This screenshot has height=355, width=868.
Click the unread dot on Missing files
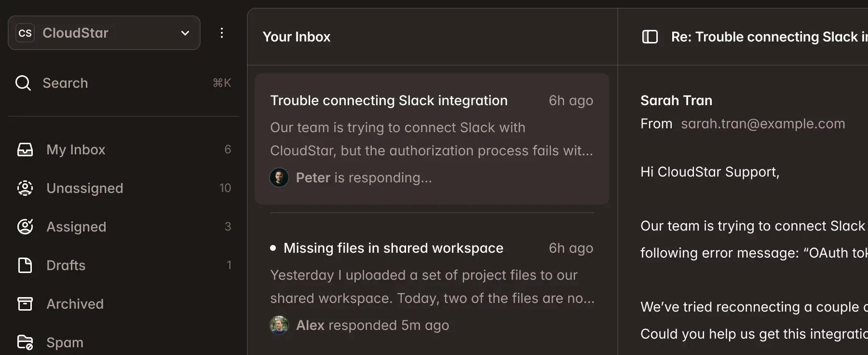pos(273,248)
